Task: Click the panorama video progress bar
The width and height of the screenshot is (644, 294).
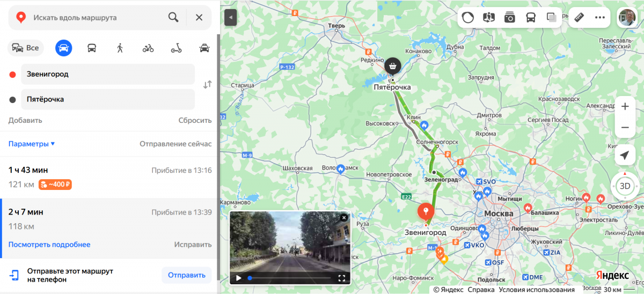Action: click(x=289, y=278)
